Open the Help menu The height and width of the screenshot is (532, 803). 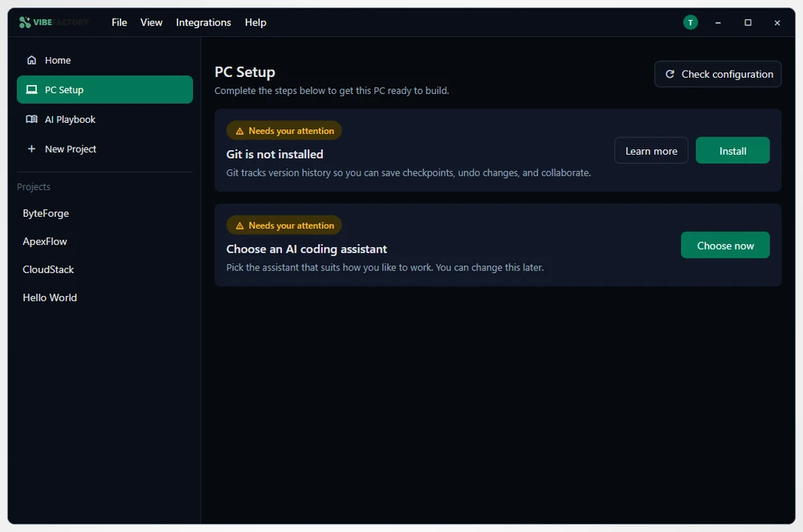[255, 22]
